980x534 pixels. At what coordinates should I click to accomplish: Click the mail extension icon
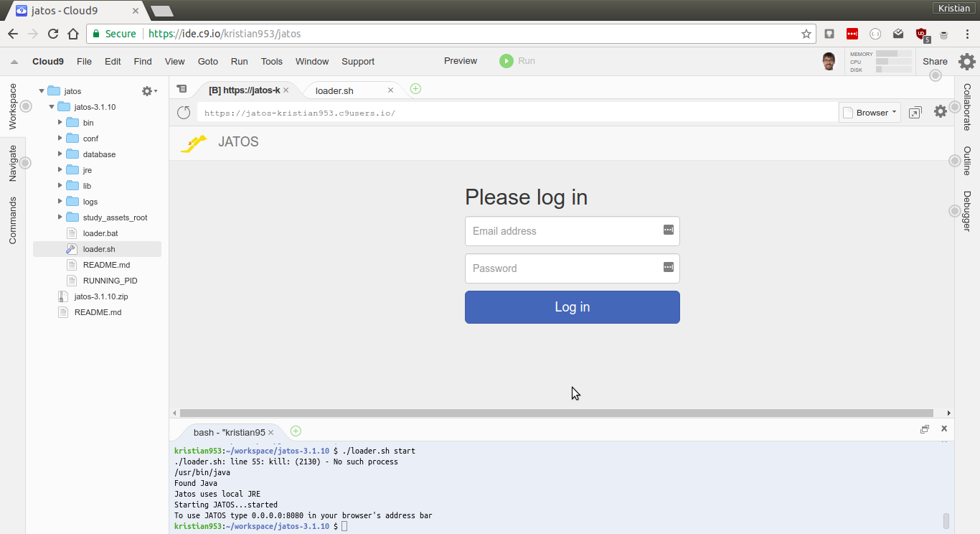[898, 34]
